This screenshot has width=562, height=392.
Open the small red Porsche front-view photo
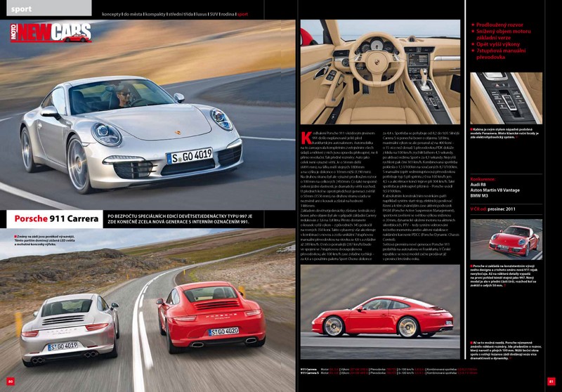(506, 240)
